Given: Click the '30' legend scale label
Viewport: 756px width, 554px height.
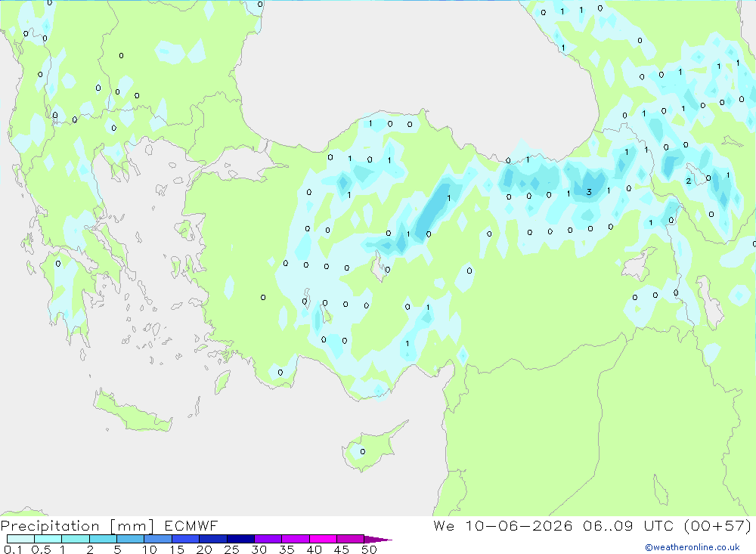Looking at the screenshot, I should [x=259, y=549].
